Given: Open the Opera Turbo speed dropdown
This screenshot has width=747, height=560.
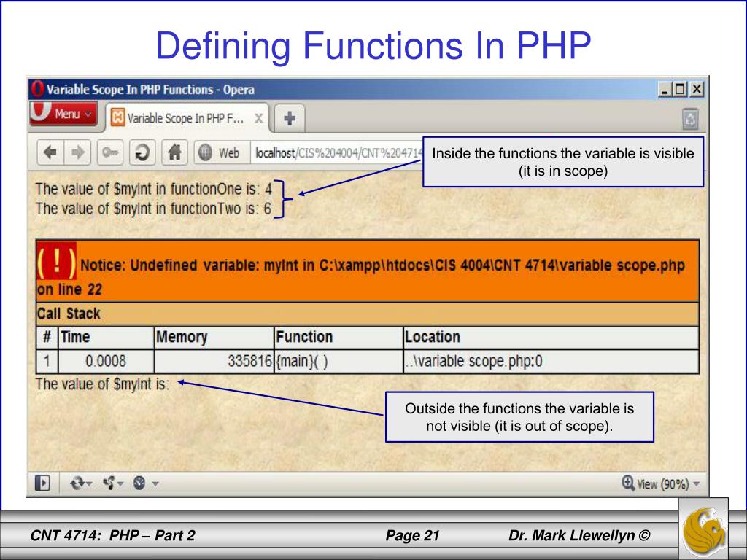Looking at the screenshot, I should click(145, 484).
